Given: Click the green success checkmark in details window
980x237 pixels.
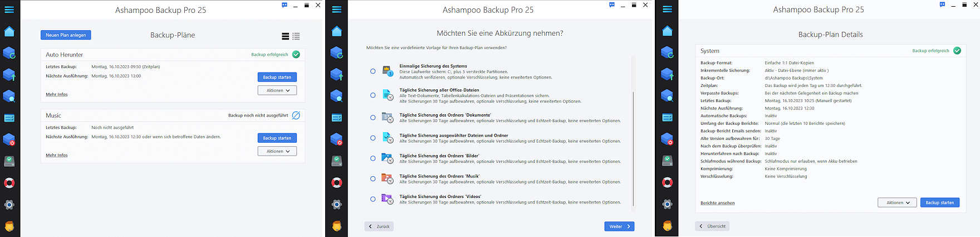Looking at the screenshot, I should [x=957, y=51].
